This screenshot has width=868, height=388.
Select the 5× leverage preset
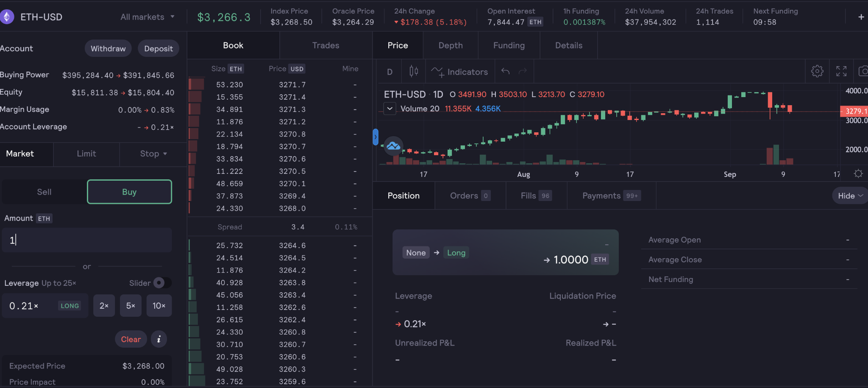point(131,306)
